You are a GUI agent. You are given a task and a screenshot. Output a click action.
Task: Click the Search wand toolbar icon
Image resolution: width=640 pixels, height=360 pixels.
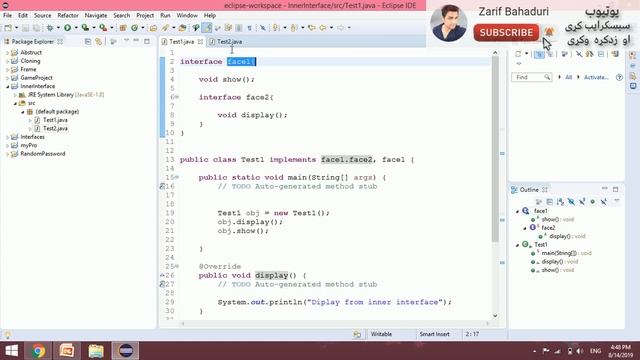(x=165, y=28)
